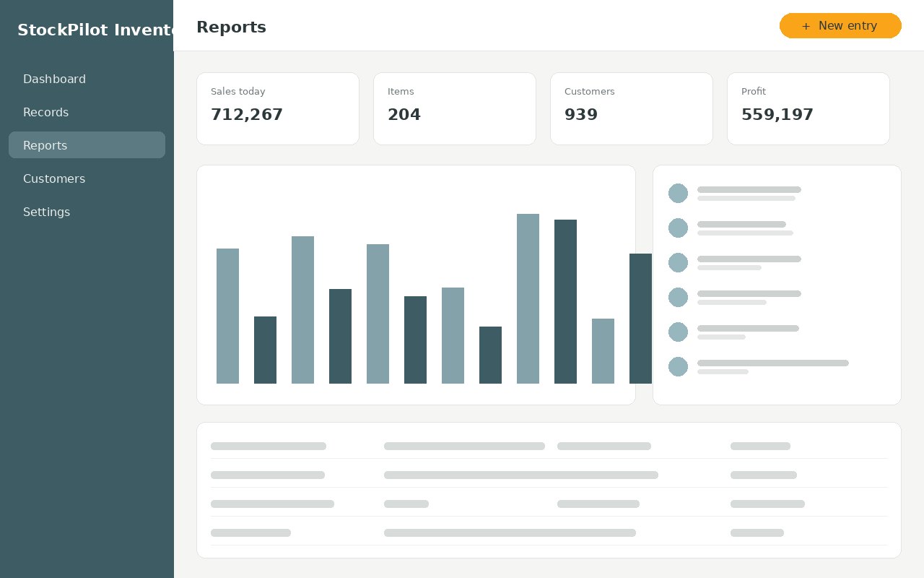Open Dashboard in the sidebar
924x578 pixels.
(x=87, y=79)
